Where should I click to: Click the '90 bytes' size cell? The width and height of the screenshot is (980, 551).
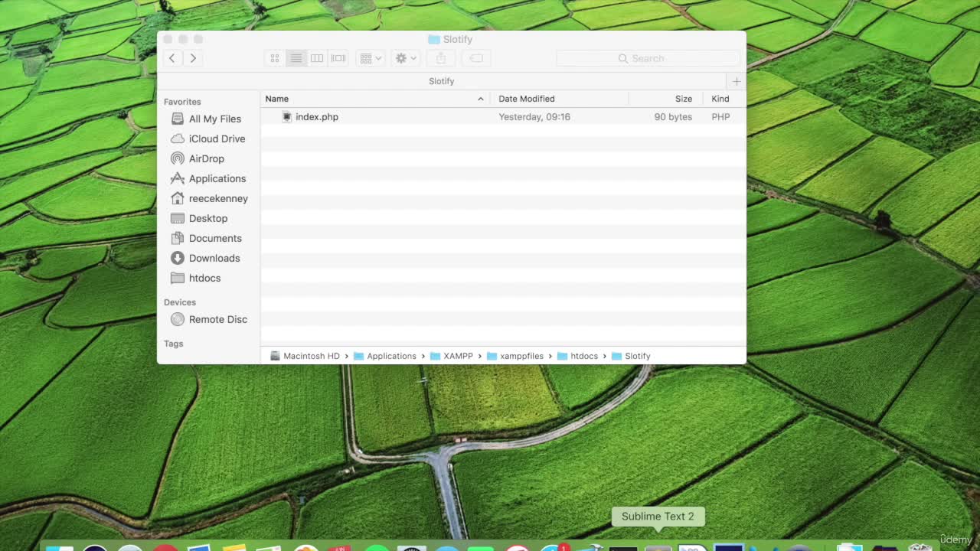click(x=673, y=117)
